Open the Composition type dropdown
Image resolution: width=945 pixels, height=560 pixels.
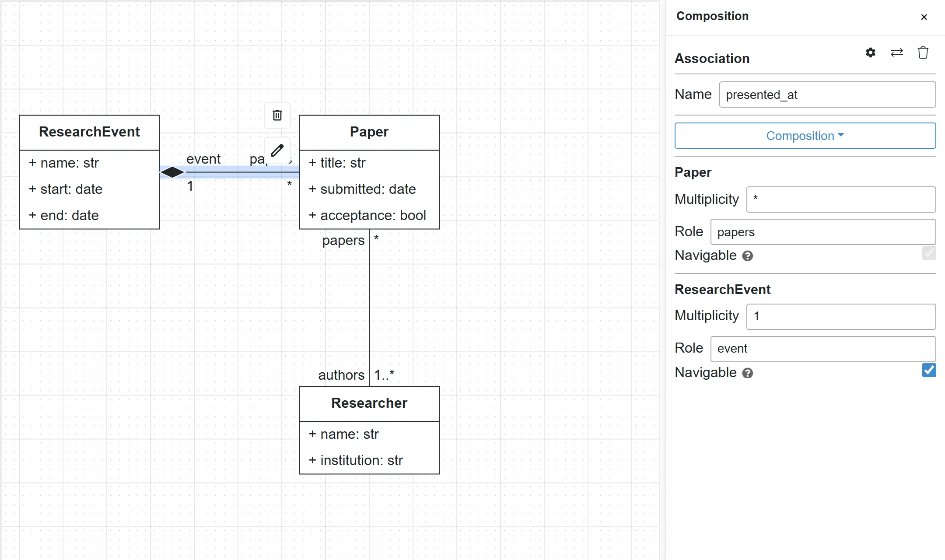coord(805,136)
